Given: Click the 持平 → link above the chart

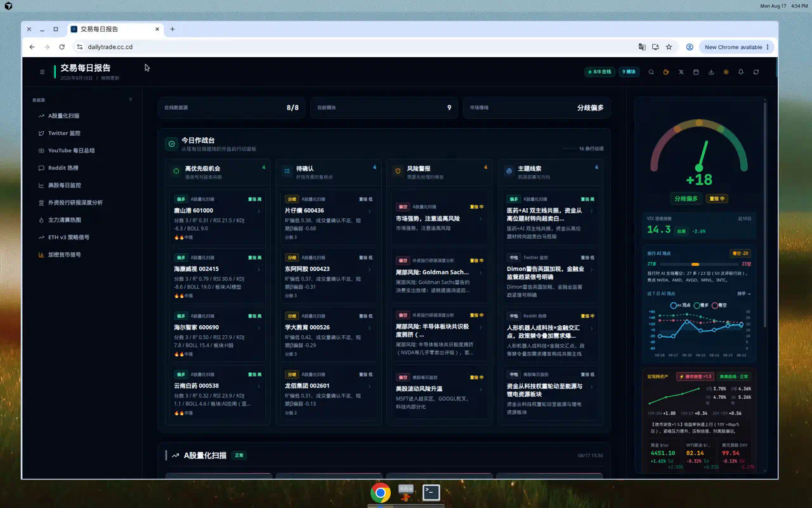Looking at the screenshot, I should (x=743, y=294).
